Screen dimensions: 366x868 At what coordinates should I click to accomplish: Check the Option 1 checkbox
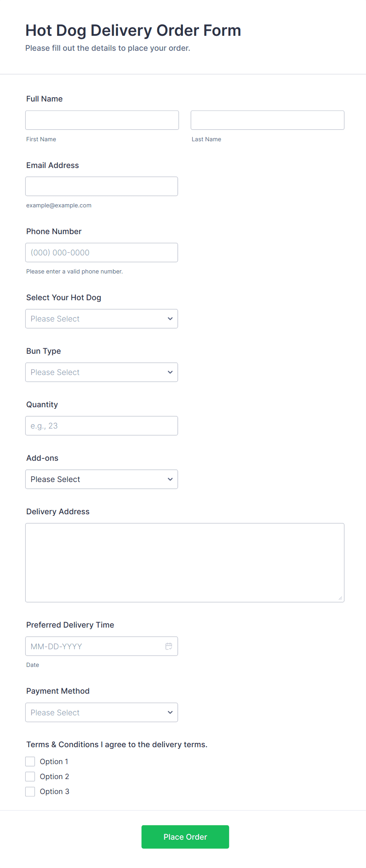pyautogui.click(x=30, y=761)
